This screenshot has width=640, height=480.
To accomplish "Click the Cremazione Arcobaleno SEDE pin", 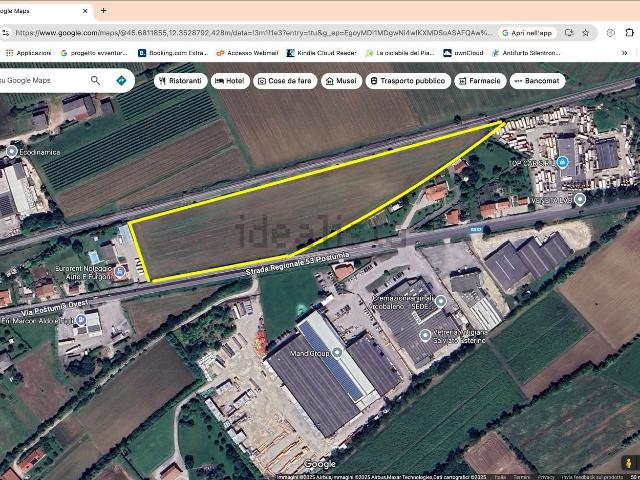I will click(440, 301).
